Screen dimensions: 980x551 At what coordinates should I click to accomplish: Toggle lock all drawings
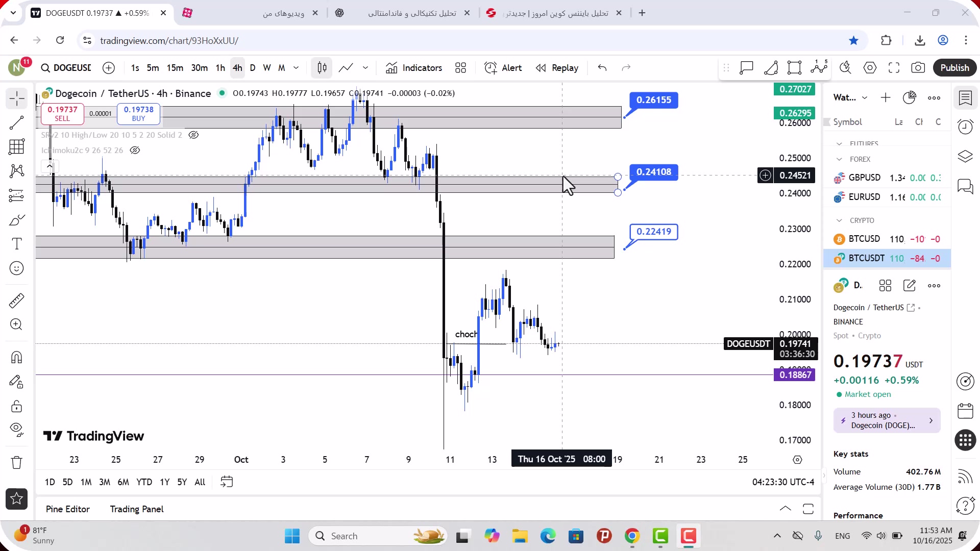point(17,406)
